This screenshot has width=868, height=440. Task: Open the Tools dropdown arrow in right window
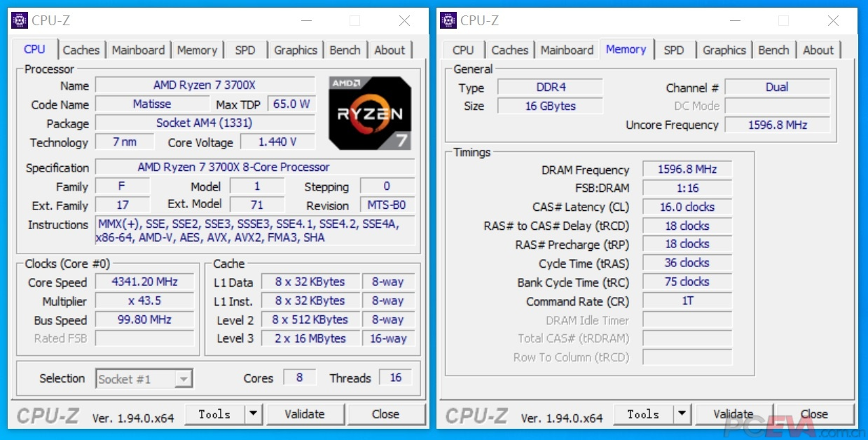(x=682, y=414)
